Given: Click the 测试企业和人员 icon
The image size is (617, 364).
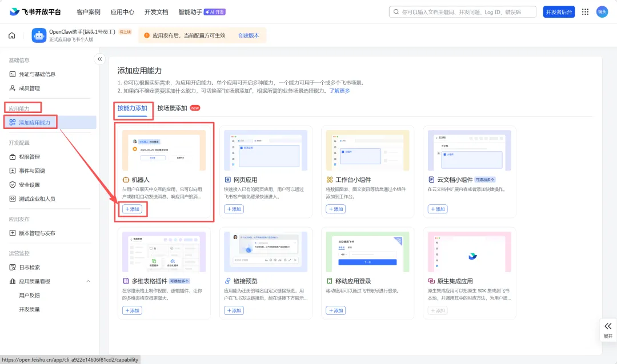Looking at the screenshot, I should pyautogui.click(x=13, y=199).
